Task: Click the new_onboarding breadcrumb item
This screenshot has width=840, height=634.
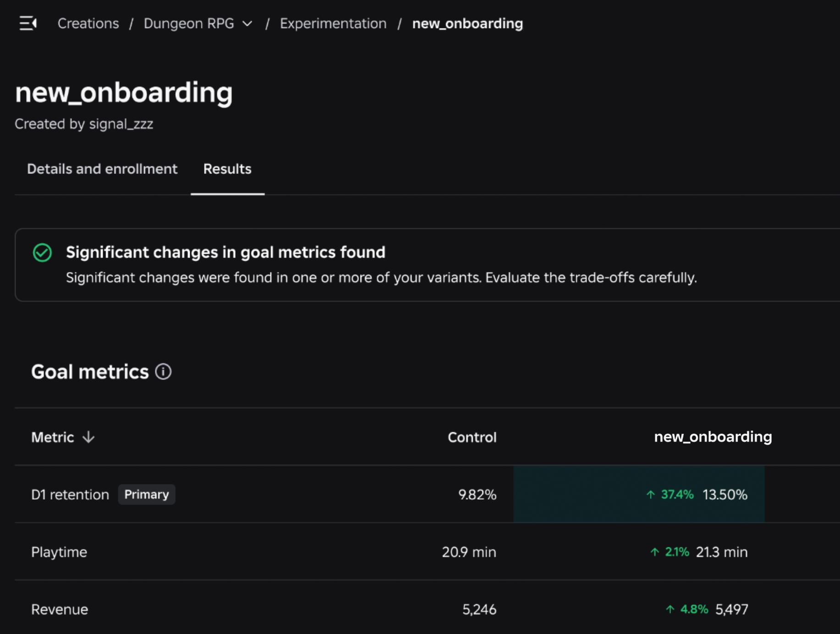Action: coord(467,23)
